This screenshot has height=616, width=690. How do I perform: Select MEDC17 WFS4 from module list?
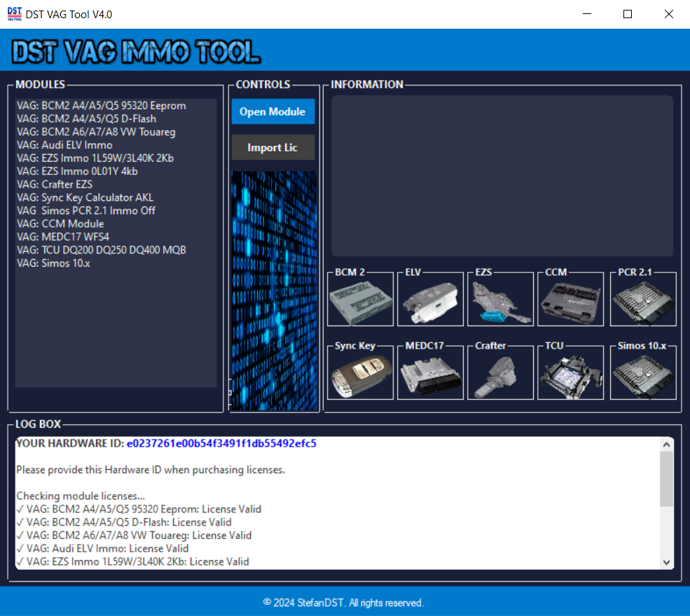coord(63,237)
